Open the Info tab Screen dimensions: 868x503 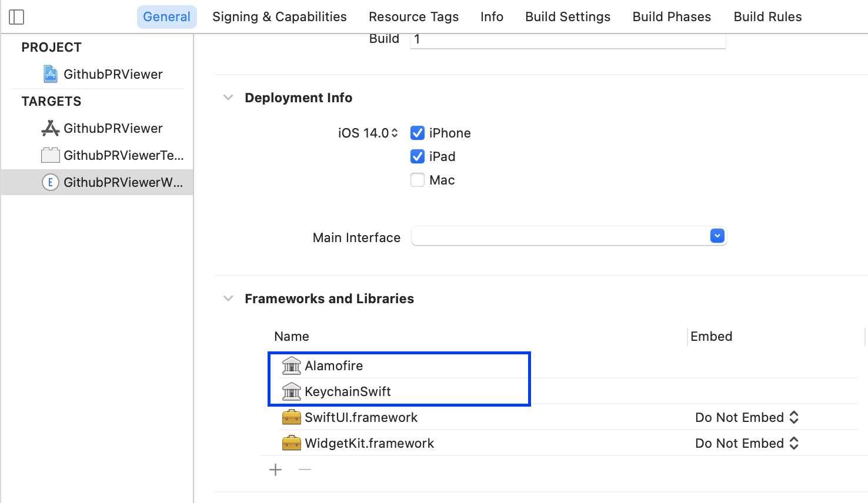[492, 17]
